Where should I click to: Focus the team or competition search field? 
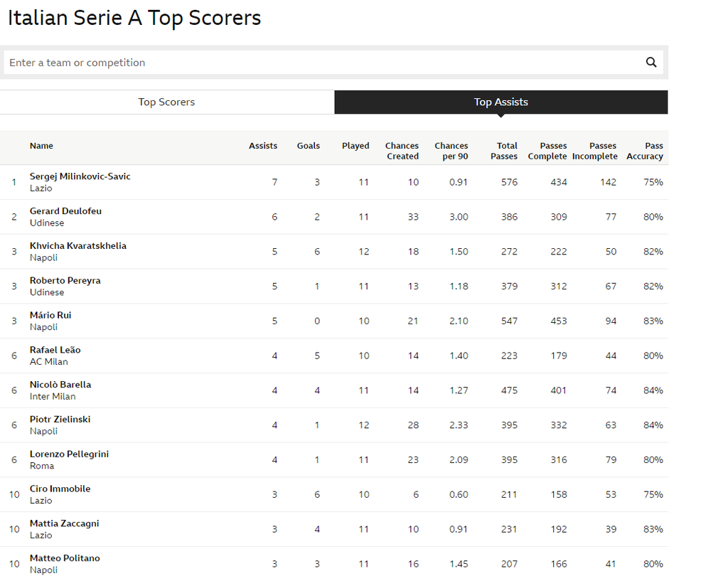tap(320, 63)
